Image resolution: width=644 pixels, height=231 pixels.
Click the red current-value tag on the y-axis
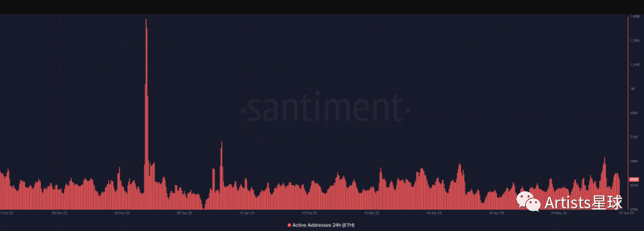pos(634,179)
